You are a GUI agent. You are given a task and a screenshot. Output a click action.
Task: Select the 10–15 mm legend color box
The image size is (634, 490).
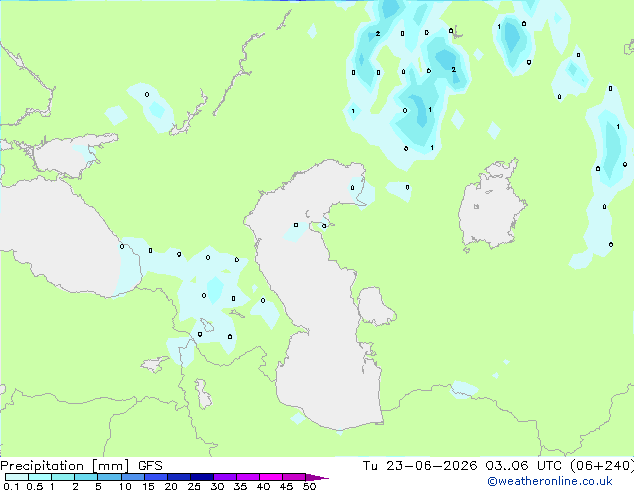(x=132, y=477)
